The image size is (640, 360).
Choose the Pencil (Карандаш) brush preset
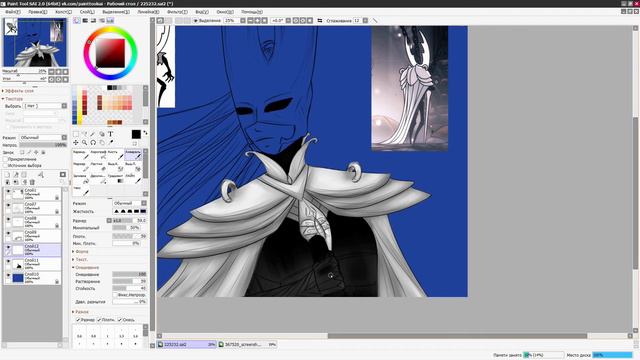81,154
